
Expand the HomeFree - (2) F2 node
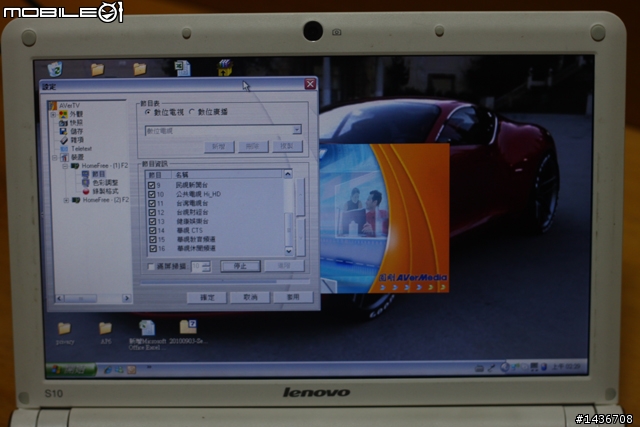coord(66,200)
